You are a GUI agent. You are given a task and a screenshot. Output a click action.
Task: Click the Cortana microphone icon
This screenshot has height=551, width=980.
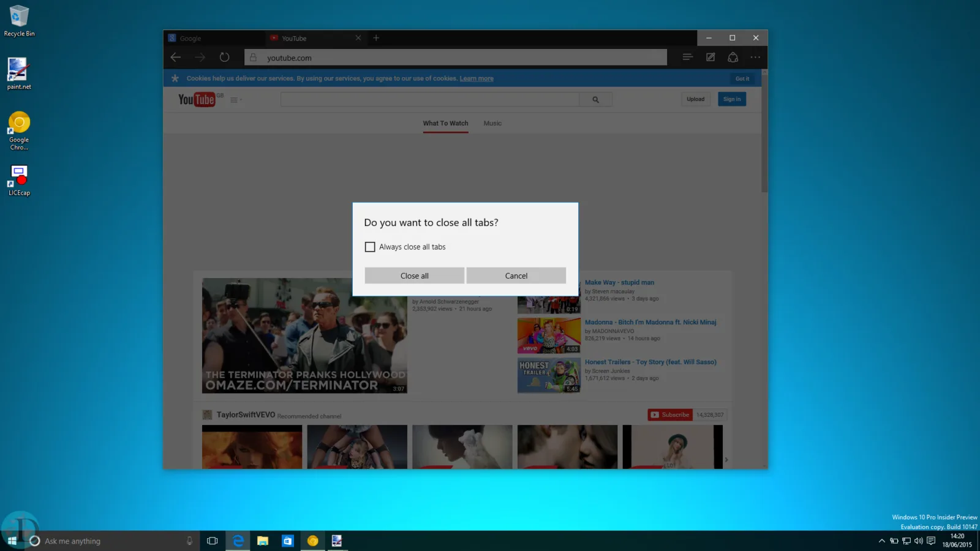(189, 541)
